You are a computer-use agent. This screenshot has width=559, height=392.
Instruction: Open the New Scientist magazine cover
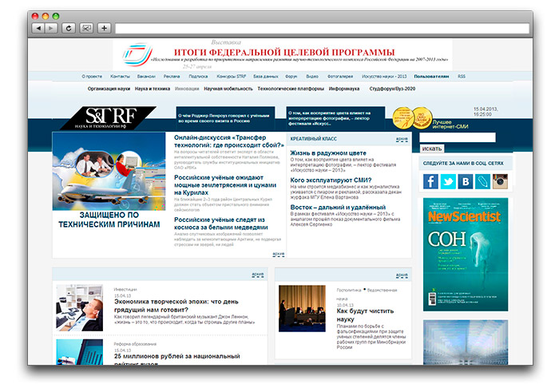pos(466,255)
